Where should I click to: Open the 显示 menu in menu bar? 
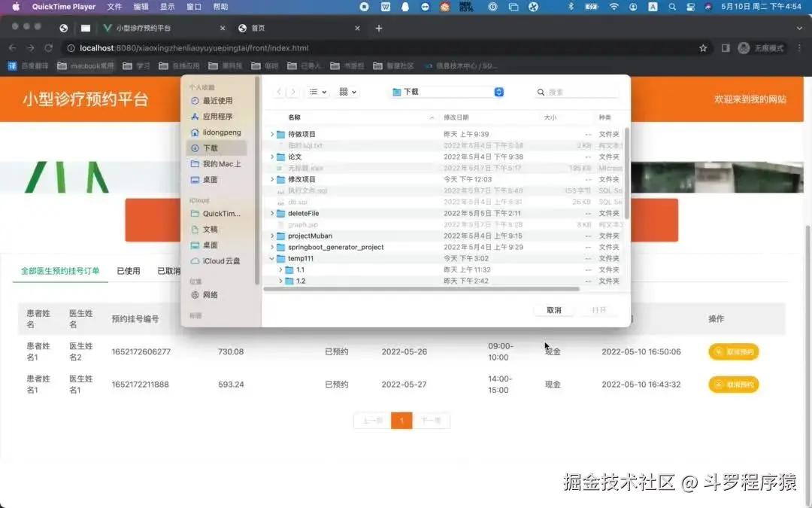click(167, 7)
